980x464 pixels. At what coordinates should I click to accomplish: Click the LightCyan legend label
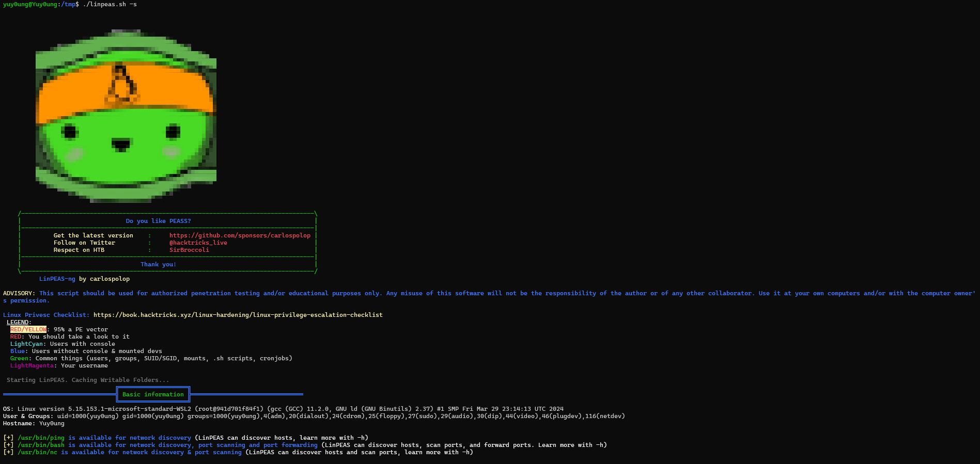[x=26, y=344]
